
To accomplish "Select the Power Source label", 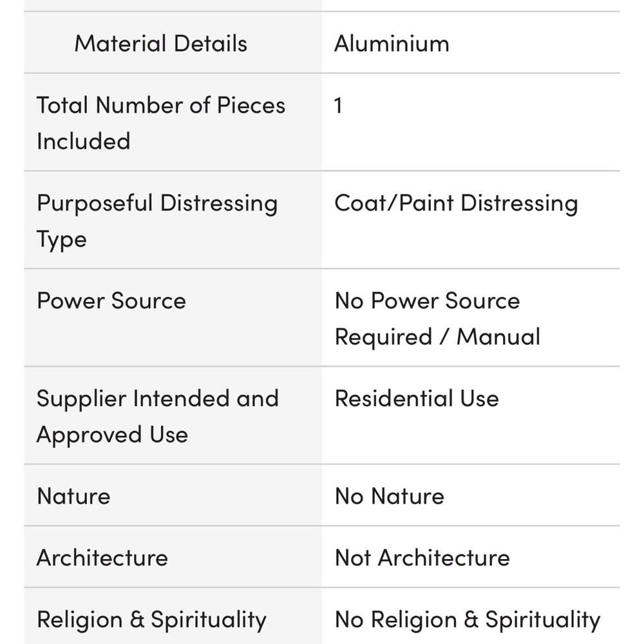I will (x=111, y=300).
